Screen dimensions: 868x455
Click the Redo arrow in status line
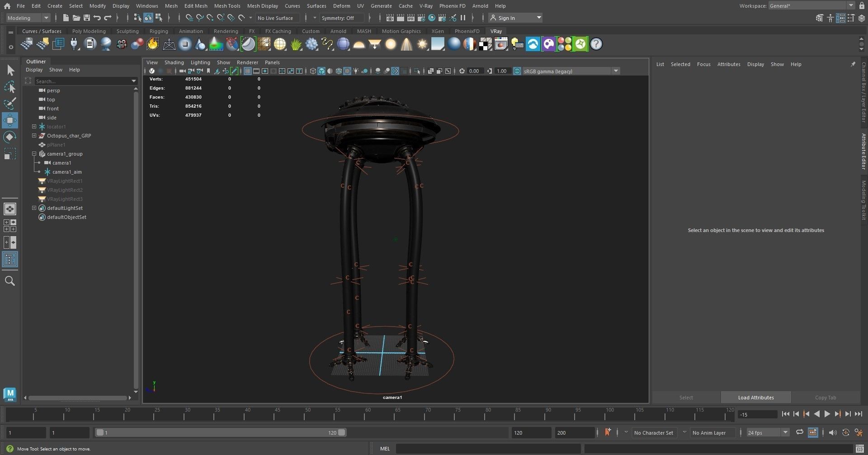pyautogui.click(x=108, y=18)
